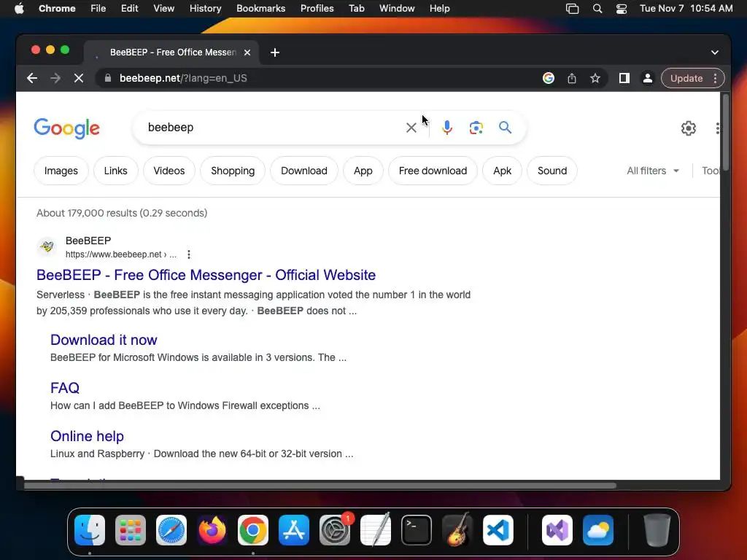Open the Apple menu
Screen dimensions: 747x560
(19, 9)
